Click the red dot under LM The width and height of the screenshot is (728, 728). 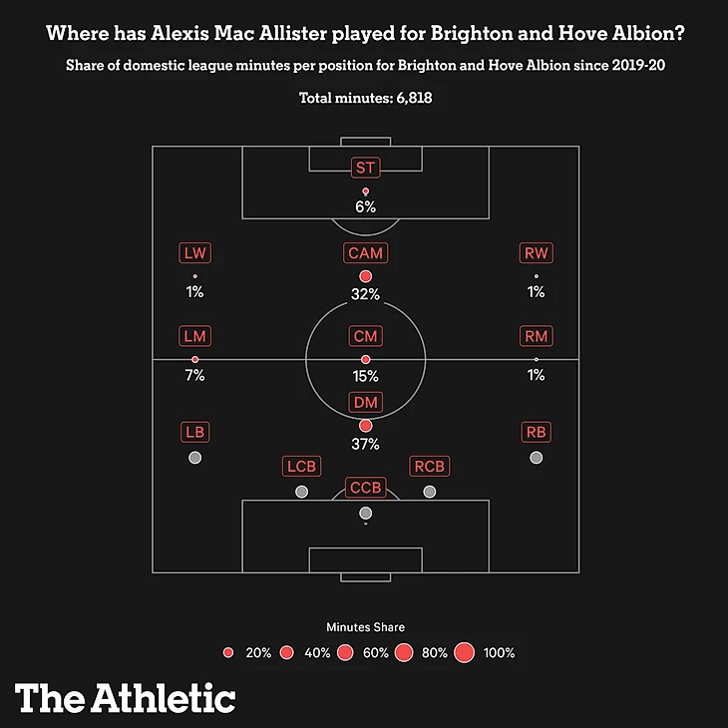(x=194, y=359)
